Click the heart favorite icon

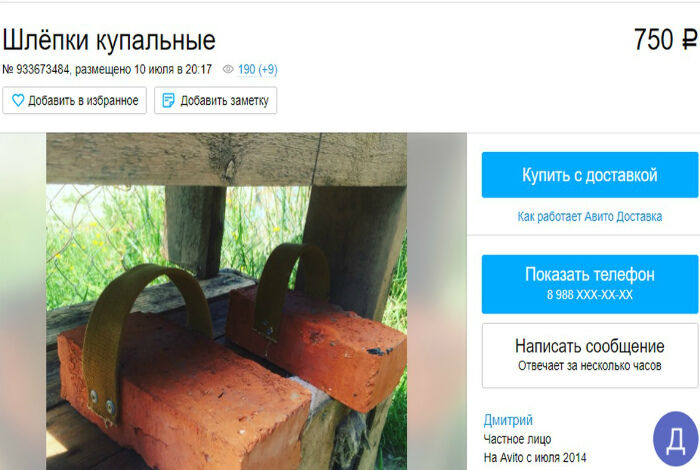point(18,100)
